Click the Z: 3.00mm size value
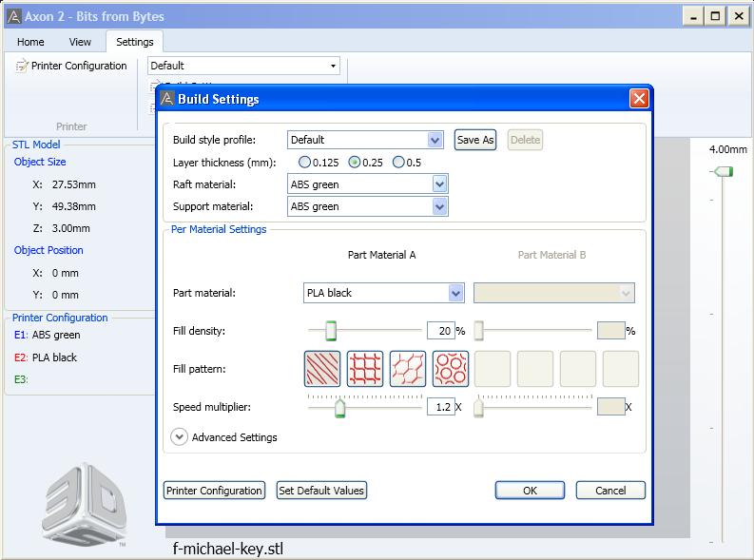Image resolution: width=754 pixels, height=560 pixels. pyautogui.click(x=62, y=228)
